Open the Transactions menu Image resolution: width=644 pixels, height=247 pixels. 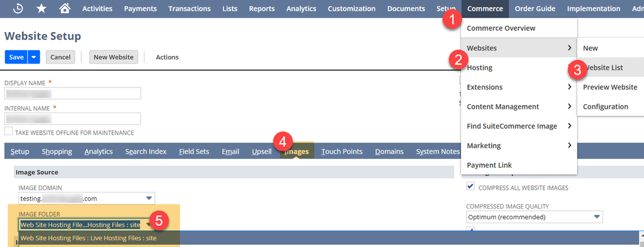189,9
